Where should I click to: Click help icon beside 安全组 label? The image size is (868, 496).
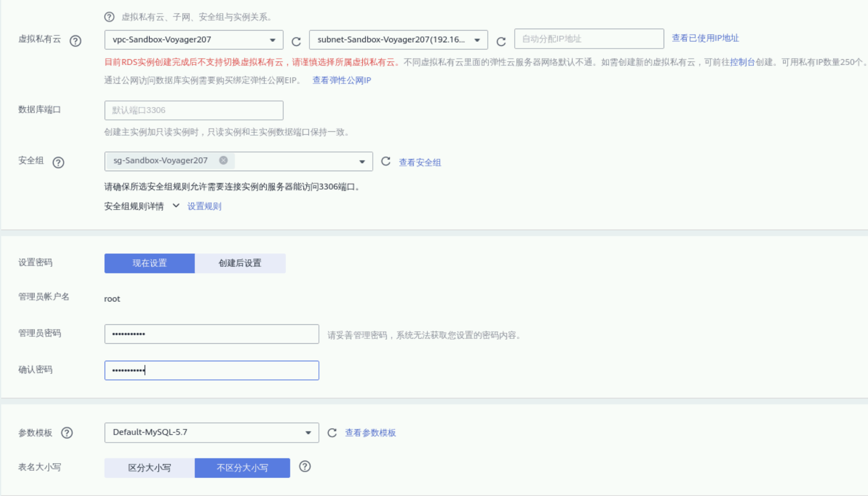[58, 162]
